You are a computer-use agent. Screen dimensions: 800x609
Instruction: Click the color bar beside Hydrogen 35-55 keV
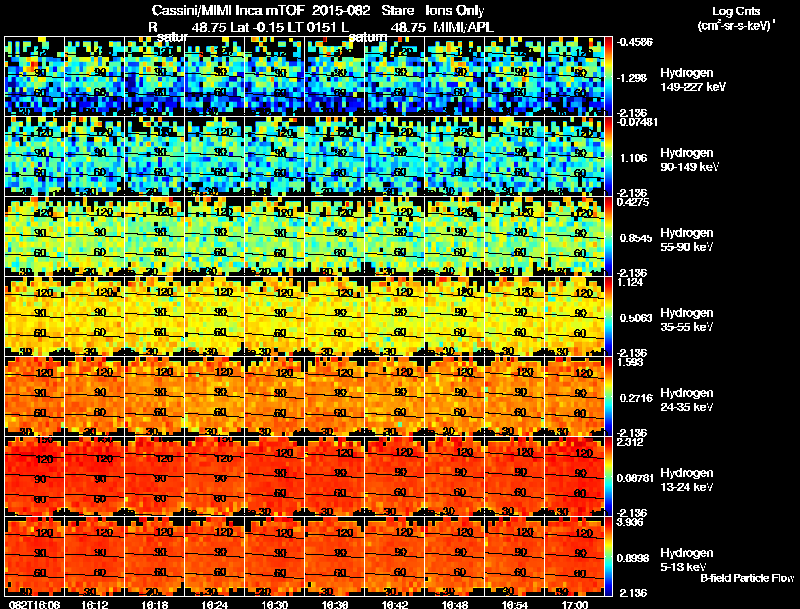click(x=608, y=316)
